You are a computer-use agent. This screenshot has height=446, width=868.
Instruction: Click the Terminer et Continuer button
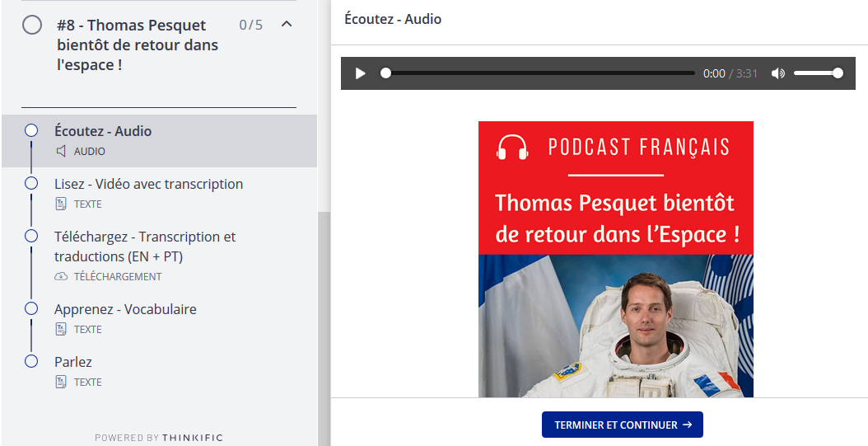coord(622,425)
